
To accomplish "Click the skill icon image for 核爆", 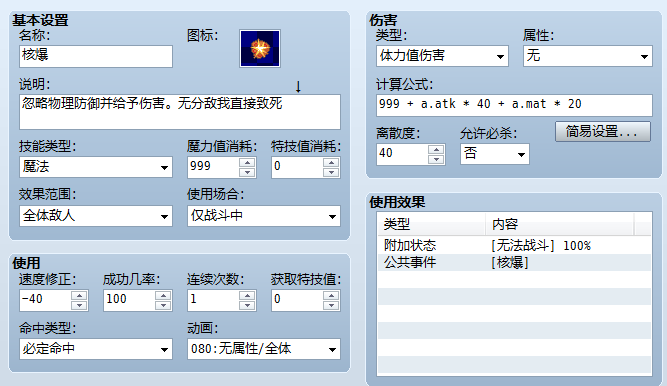I will click(260, 48).
